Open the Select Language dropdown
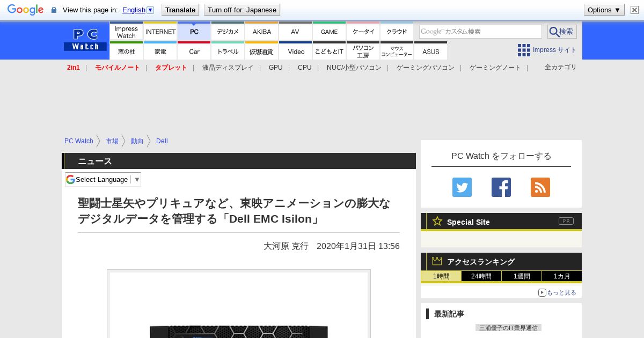The width and height of the screenshot is (644, 338). click(103, 179)
